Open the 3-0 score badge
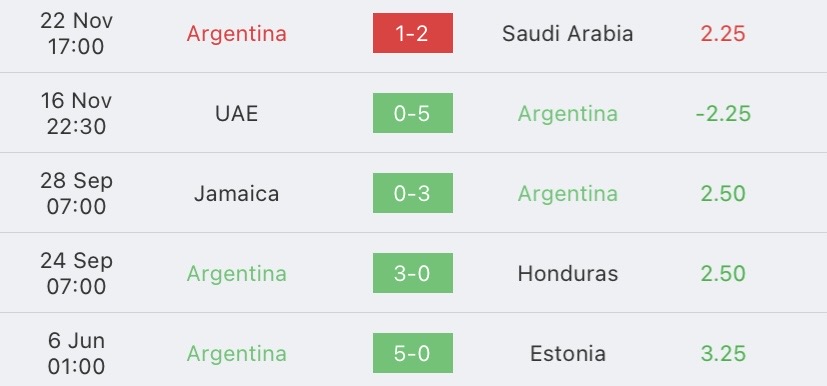This screenshot has width=827, height=386. tap(412, 273)
